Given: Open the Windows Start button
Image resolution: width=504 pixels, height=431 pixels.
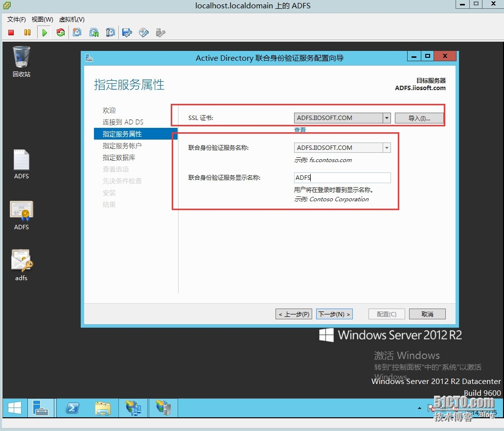Looking at the screenshot, I should point(15,408).
